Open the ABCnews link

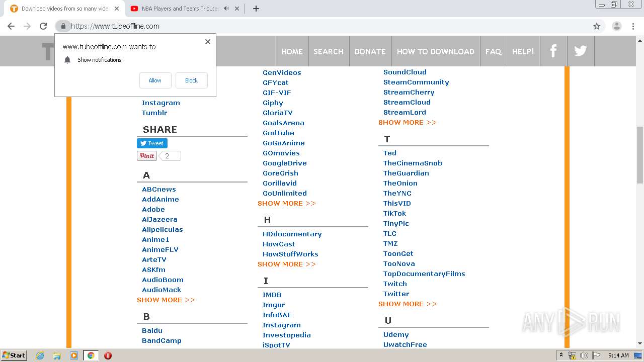click(x=159, y=189)
